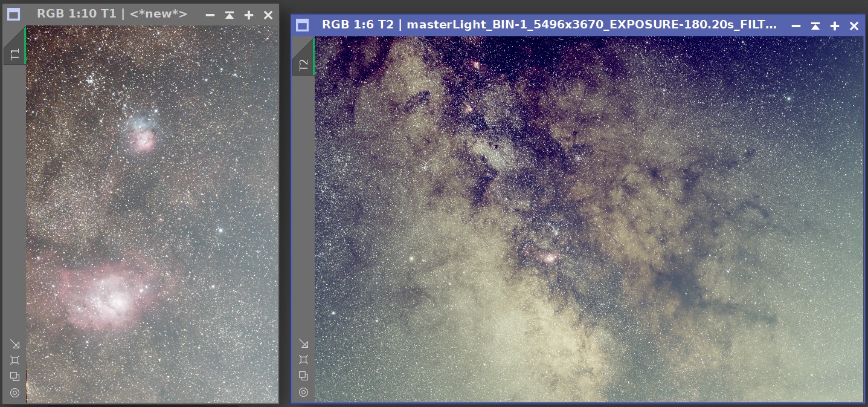The image size is (868, 407).
Task: Click the bullseye center icon at T1 sidebar bottom
Action: [x=14, y=393]
